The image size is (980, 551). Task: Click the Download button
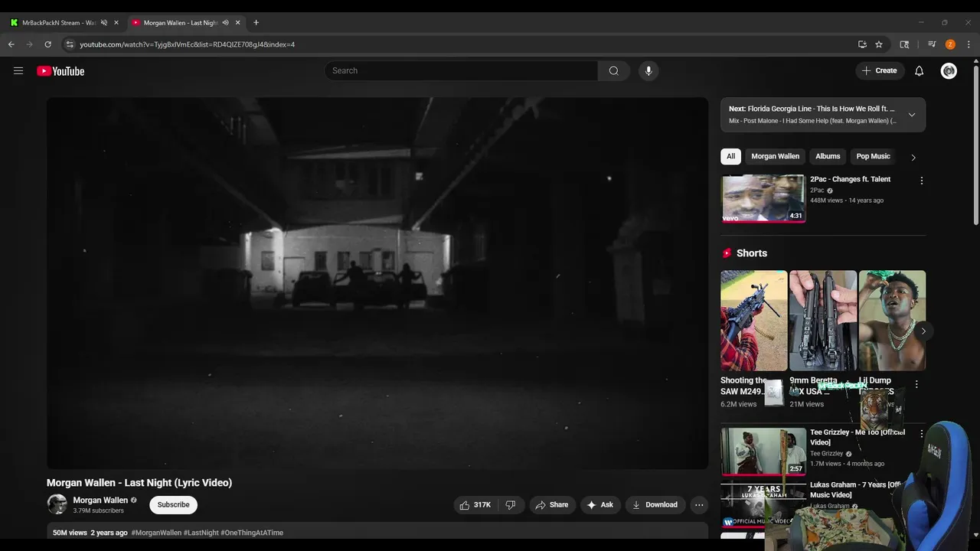coord(655,504)
